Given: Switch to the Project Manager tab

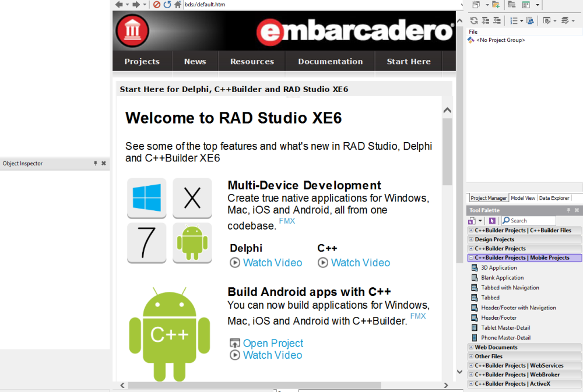Looking at the screenshot, I should [488, 198].
